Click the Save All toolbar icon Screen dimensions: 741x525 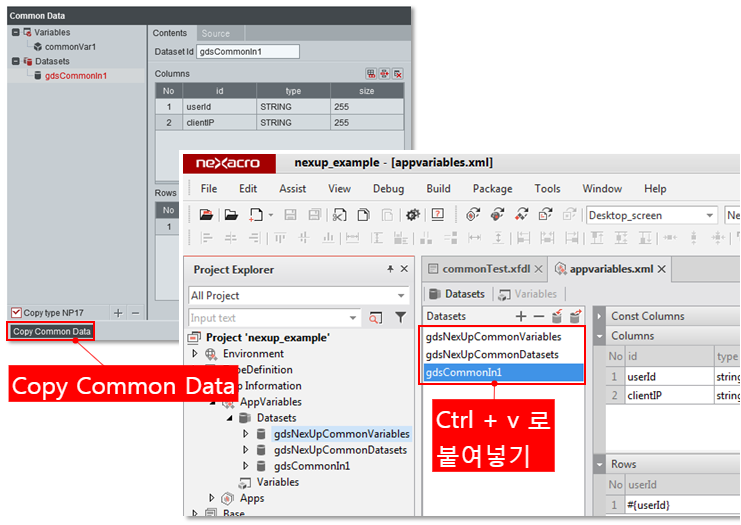pyautogui.click(x=315, y=215)
